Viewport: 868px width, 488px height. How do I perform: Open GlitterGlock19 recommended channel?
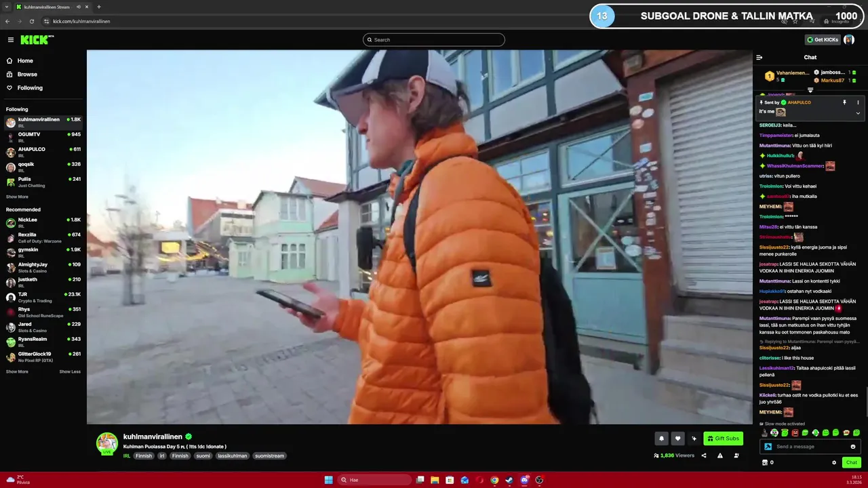pyautogui.click(x=43, y=357)
